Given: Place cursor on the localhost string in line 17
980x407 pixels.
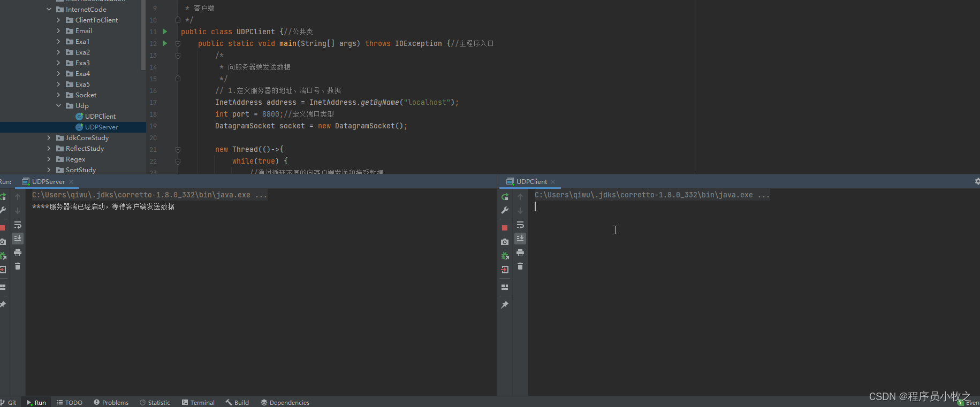Looking at the screenshot, I should tap(427, 102).
